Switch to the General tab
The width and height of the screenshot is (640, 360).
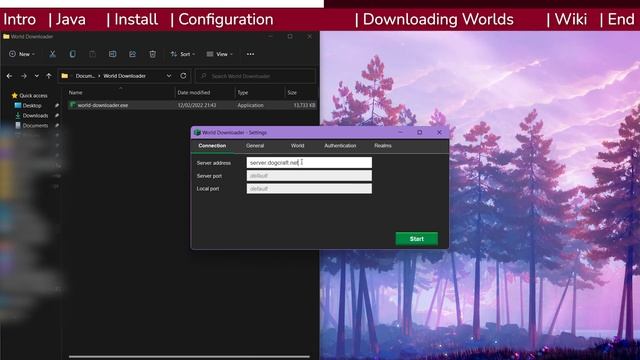[255, 146]
